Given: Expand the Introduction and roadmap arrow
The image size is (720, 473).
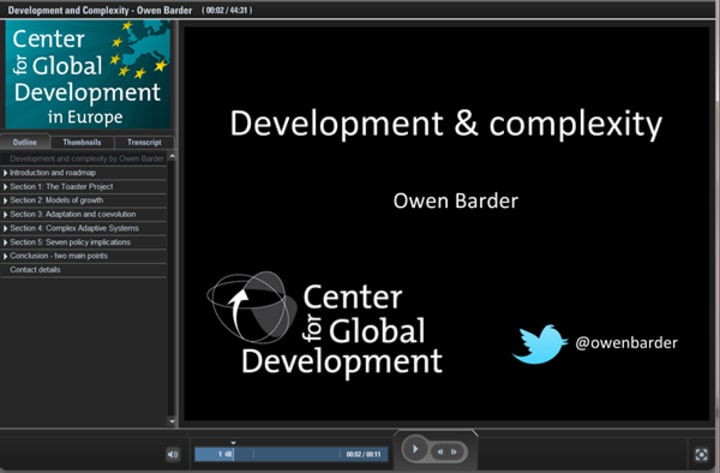Looking at the screenshot, I should [x=5, y=173].
